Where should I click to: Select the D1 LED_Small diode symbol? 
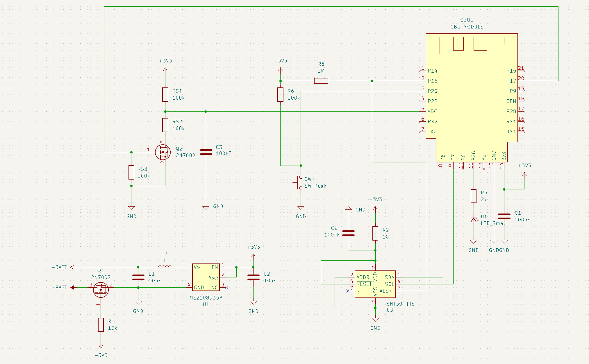coord(474,220)
